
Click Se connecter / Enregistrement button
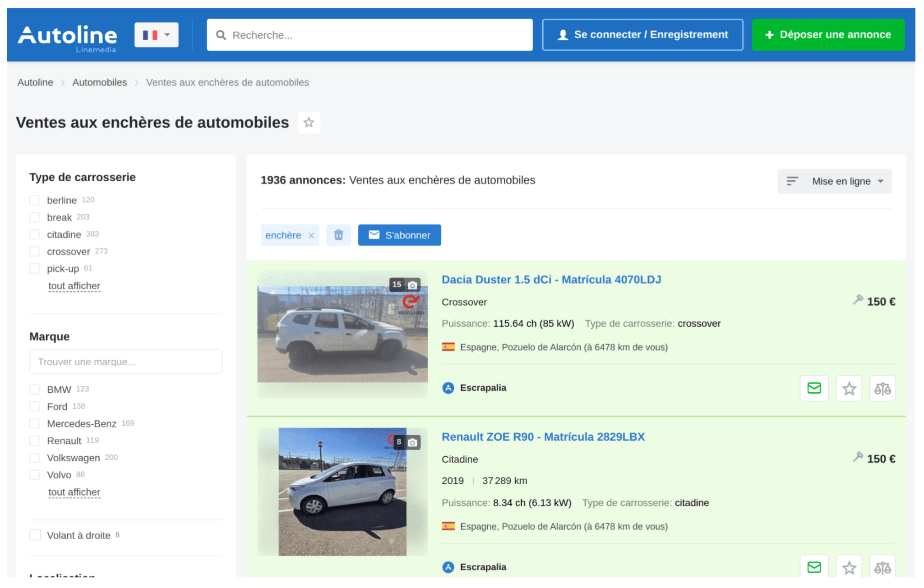point(642,35)
